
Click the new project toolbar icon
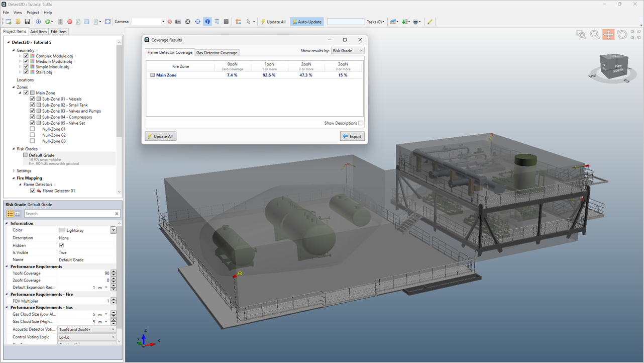(x=9, y=22)
